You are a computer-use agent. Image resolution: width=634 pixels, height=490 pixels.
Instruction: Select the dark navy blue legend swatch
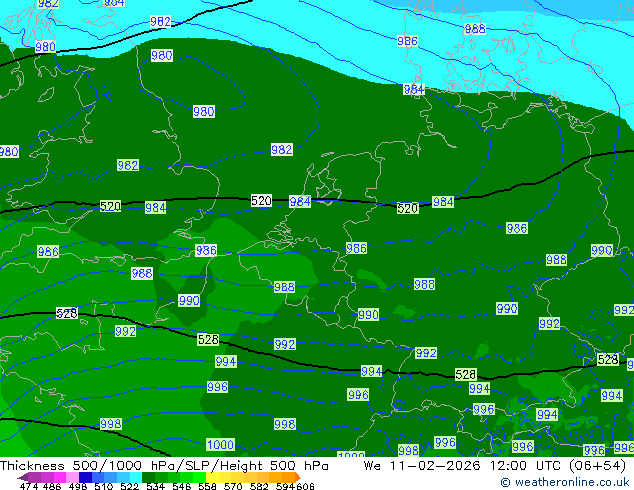pos(85,477)
